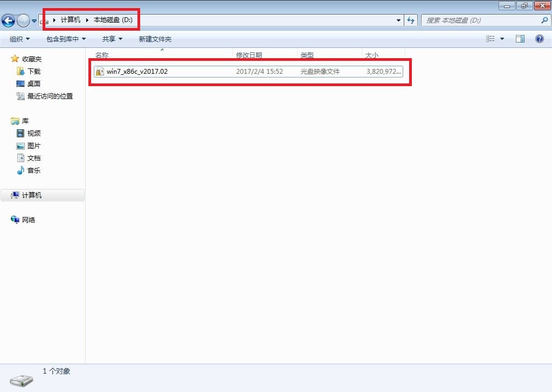Click the Back navigation arrow button
The height and width of the screenshot is (392, 552).
click(x=8, y=20)
